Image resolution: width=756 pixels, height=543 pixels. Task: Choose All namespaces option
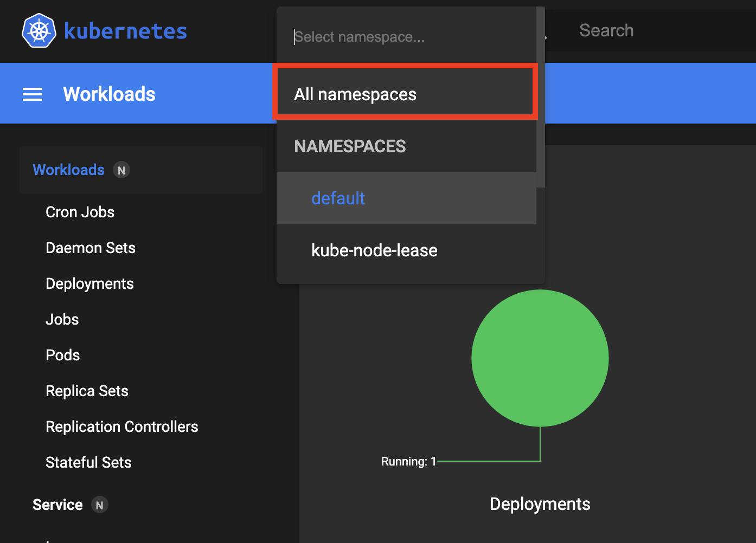355,94
